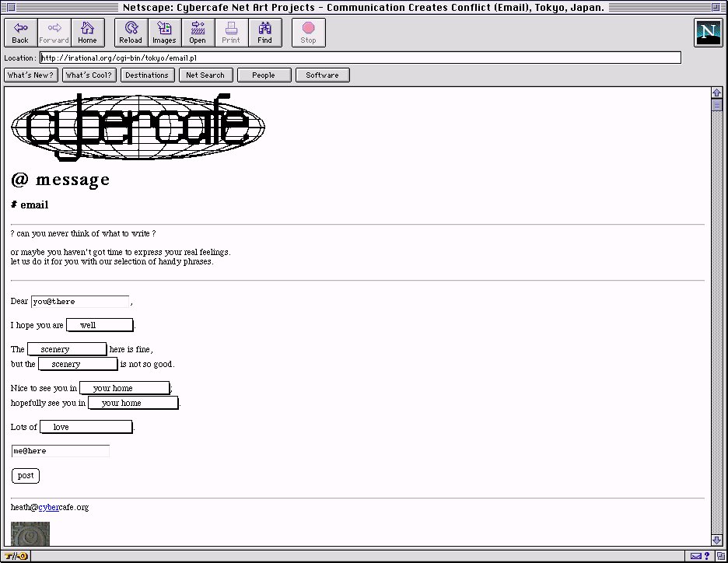Open the 'hopefully see you in' dropdown
The height and width of the screenshot is (563, 728).
click(133, 403)
